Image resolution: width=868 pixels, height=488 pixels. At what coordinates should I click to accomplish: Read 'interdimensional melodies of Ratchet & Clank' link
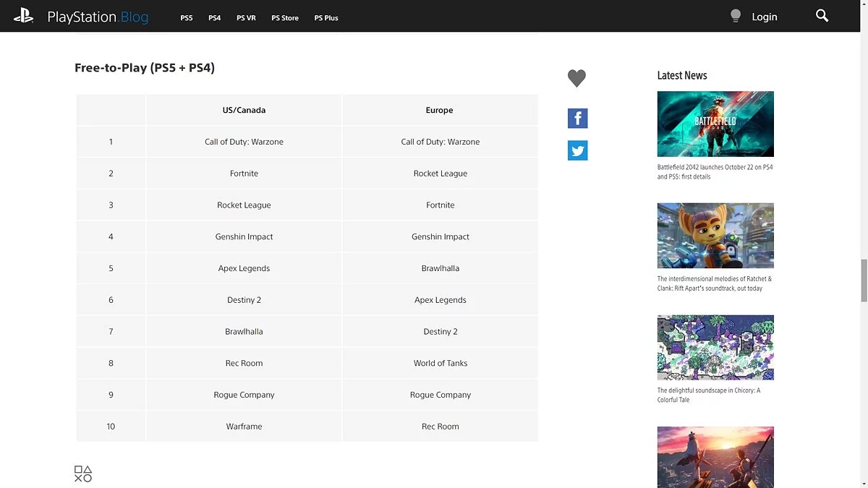pyautogui.click(x=715, y=283)
